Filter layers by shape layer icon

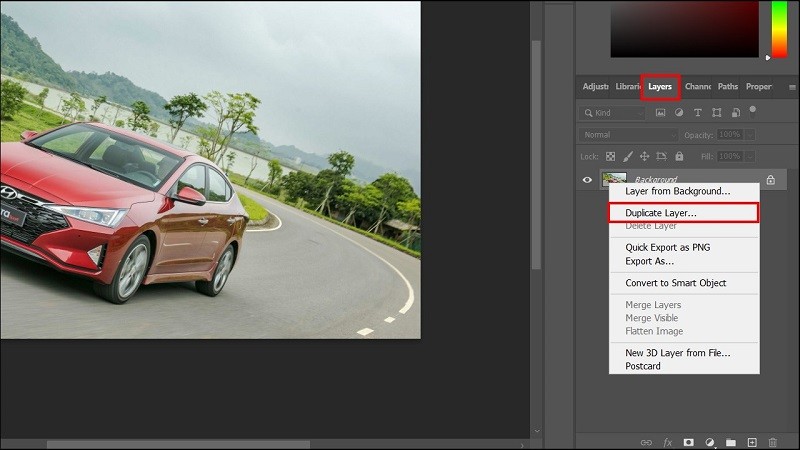pos(716,113)
